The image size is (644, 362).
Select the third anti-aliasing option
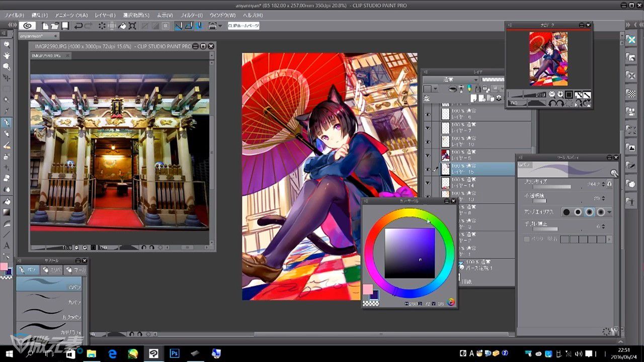(589, 212)
